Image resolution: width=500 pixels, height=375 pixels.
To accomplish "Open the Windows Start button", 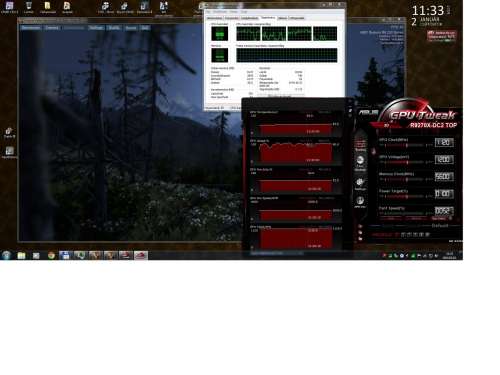I will click(6, 255).
